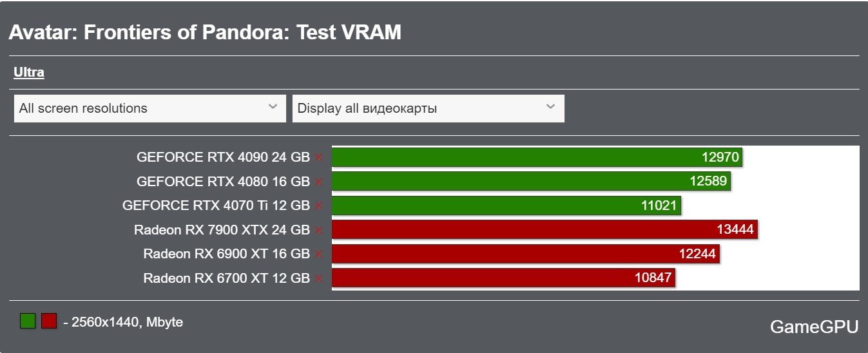Viewport: 868px width, 353px height.
Task: Click the Radeon RX 6900 XT 16 GB label
Action: [x=227, y=254]
